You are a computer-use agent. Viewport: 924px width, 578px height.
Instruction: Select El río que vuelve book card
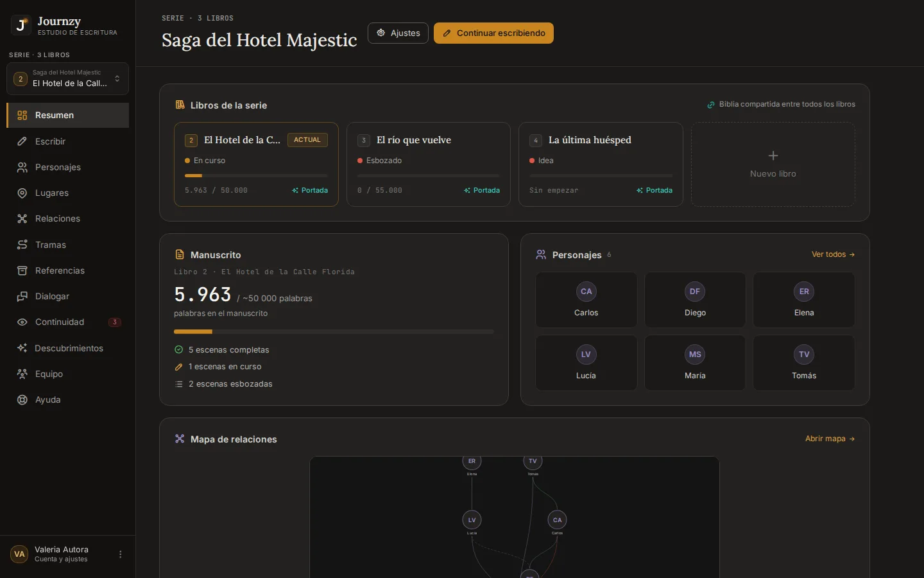(429, 164)
